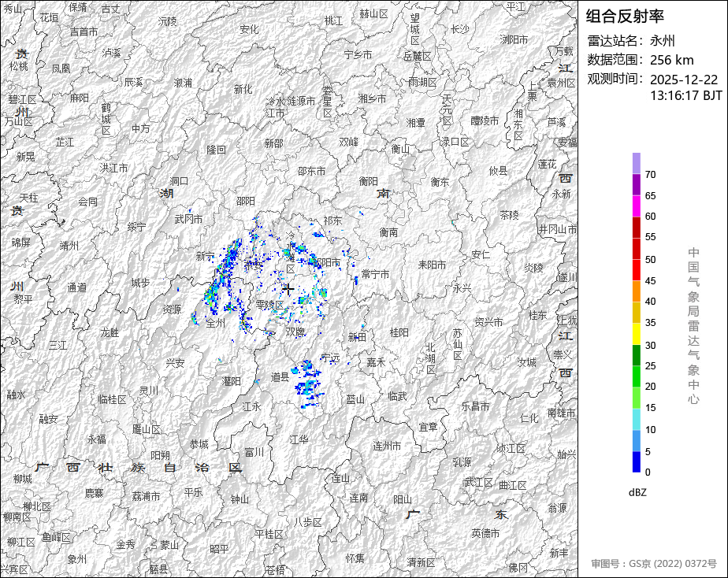Click the 龙胜 map label

[x=110, y=332]
